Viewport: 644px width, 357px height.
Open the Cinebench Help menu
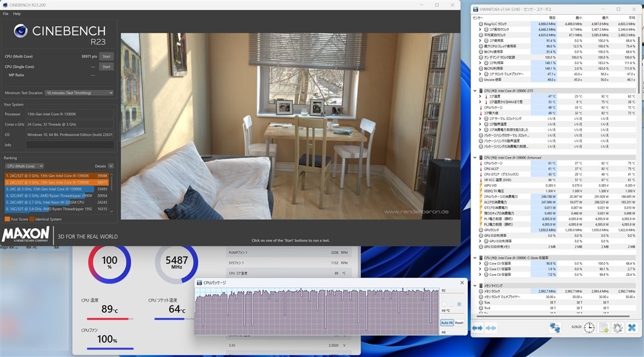17,14
